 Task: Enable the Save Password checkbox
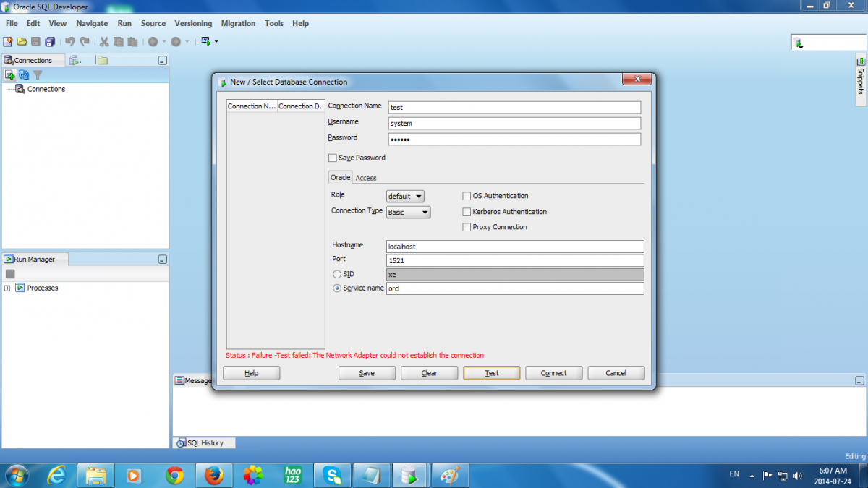[333, 158]
